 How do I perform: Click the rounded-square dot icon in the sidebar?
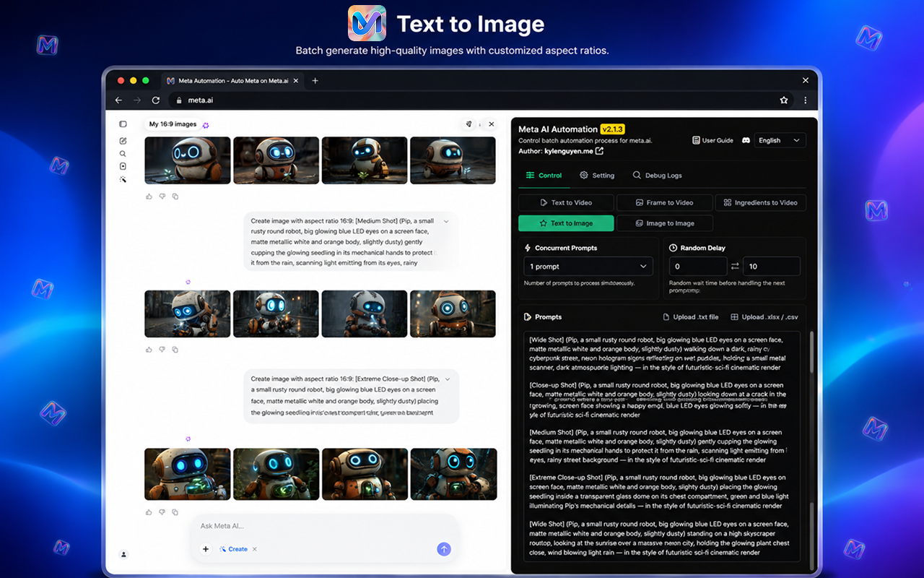(x=123, y=166)
